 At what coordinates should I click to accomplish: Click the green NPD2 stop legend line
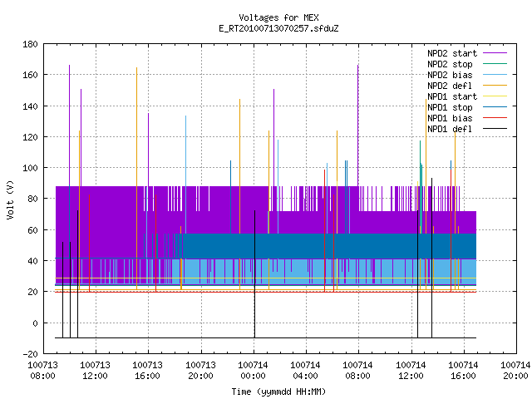(x=495, y=64)
